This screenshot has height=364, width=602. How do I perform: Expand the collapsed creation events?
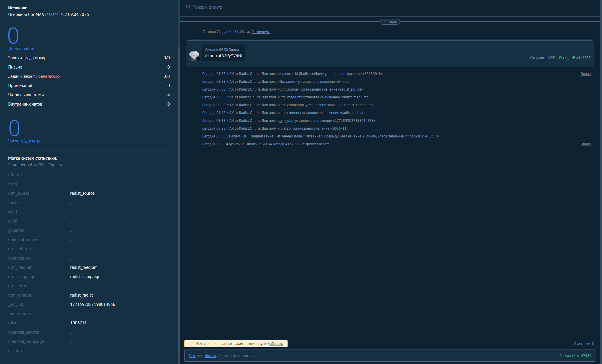pyautogui.click(x=260, y=32)
